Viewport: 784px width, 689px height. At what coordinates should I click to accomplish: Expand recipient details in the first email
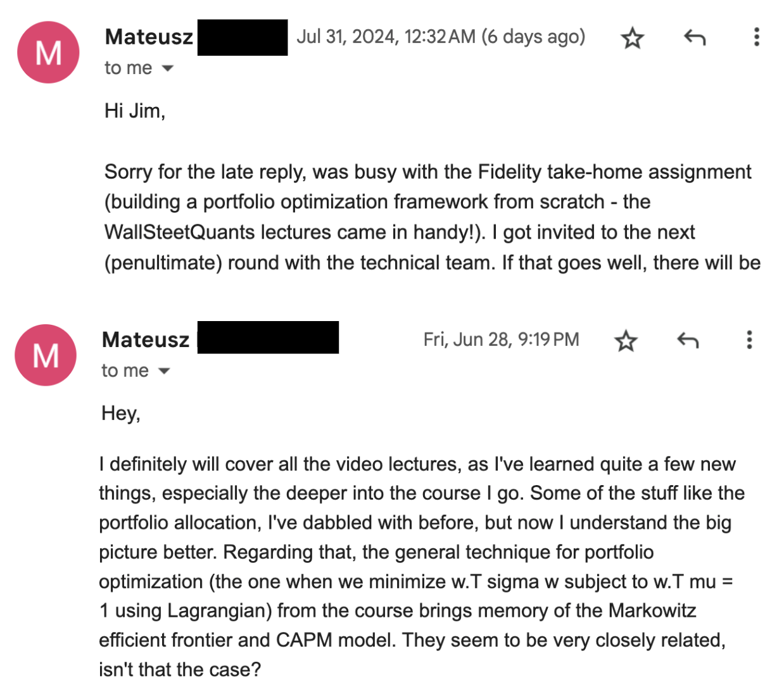pos(167,68)
